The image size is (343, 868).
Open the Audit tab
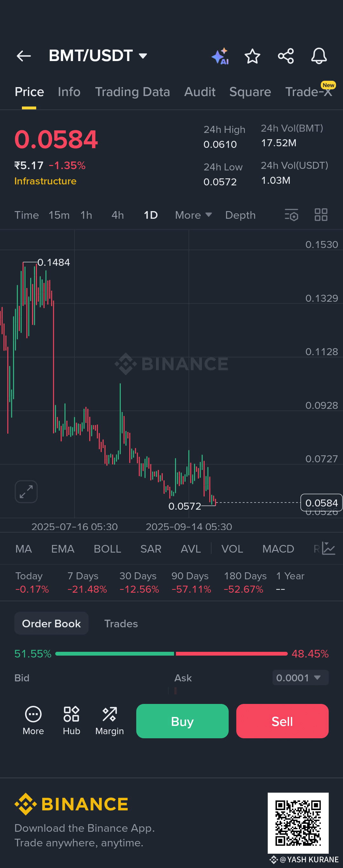tap(199, 92)
